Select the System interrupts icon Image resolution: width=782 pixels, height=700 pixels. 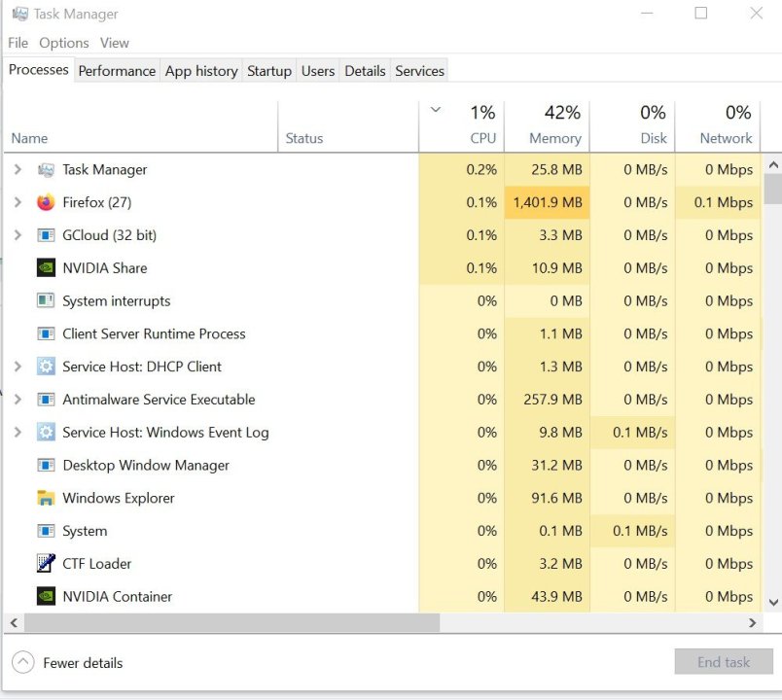pos(44,301)
